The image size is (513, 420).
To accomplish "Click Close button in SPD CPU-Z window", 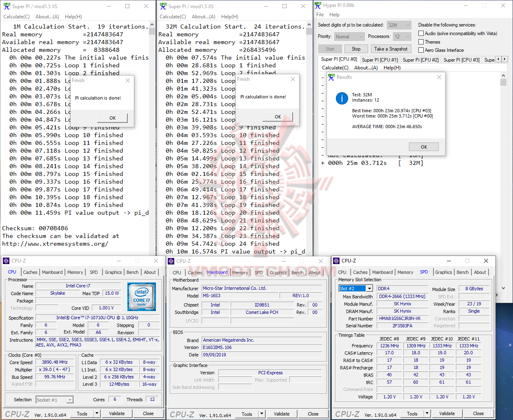I will [478, 413].
